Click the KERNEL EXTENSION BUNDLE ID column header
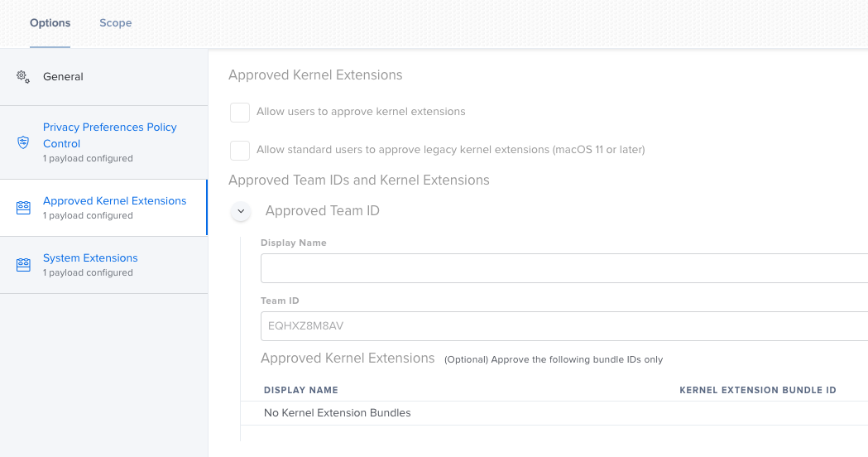Viewport: 868px width, 457px height. tap(758, 390)
